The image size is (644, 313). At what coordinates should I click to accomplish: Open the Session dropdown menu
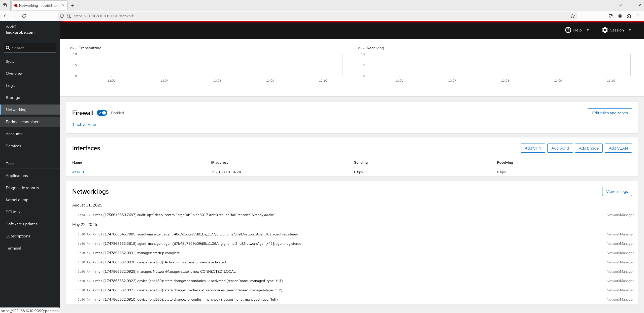pos(616,30)
